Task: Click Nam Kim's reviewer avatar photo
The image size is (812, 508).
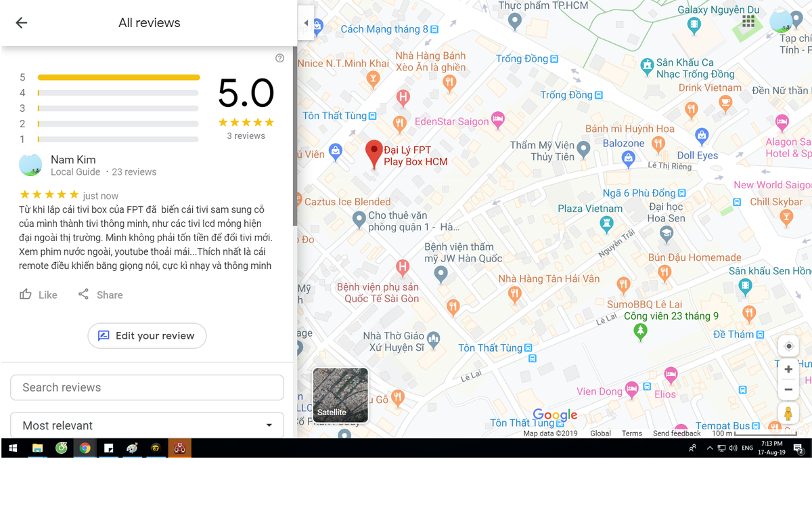Action: click(30, 165)
